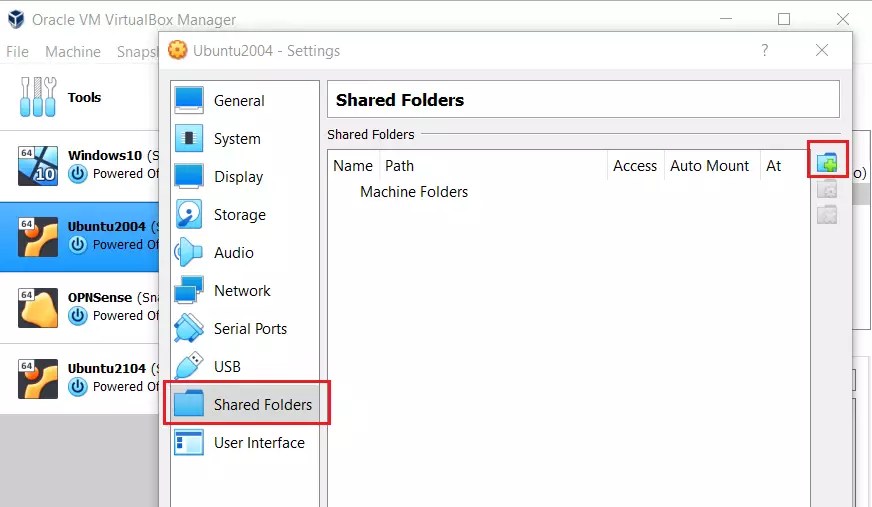The height and width of the screenshot is (507, 872).
Task: Open the User Interface settings category
Action: (245, 443)
